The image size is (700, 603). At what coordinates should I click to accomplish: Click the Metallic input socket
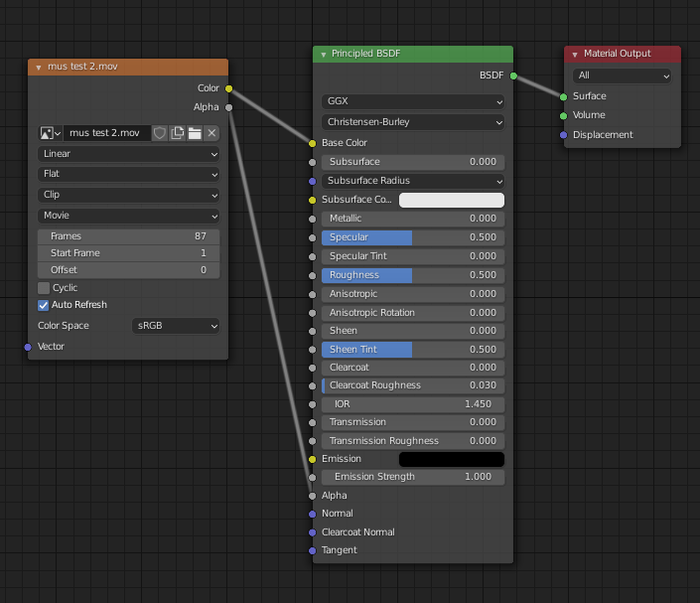coord(313,219)
